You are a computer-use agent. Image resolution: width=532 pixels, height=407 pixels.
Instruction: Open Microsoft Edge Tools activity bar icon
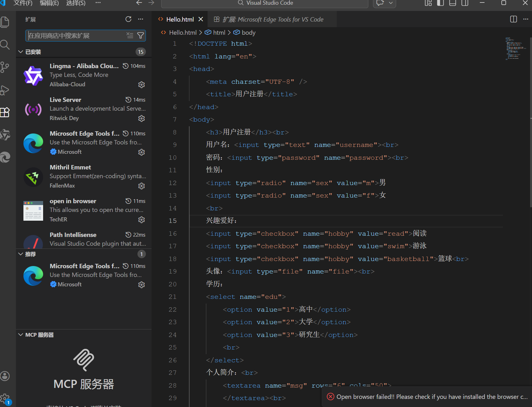click(5, 157)
